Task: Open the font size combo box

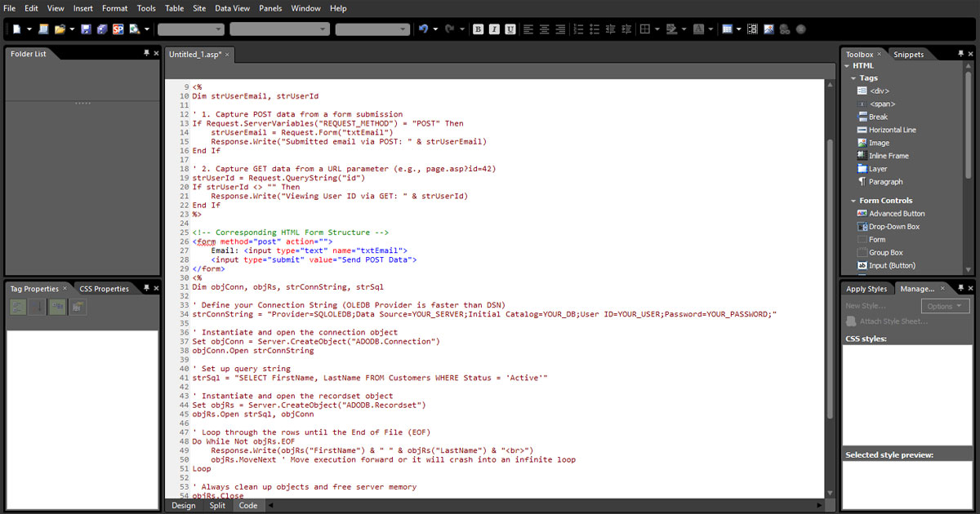Action: click(x=372, y=29)
